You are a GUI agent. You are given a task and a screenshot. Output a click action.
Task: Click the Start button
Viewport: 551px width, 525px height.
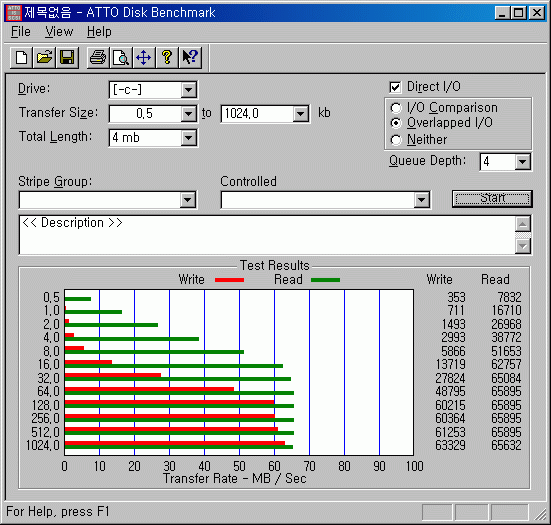(492, 199)
